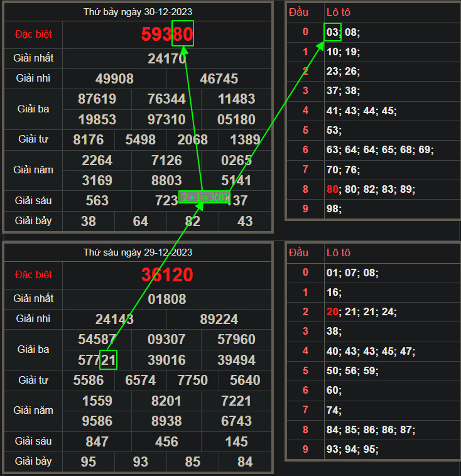Image resolution: width=461 pixels, height=476 pixels.
Task: Select the date header Thứ sáu ngày 29-12-2023
Action: click(138, 252)
